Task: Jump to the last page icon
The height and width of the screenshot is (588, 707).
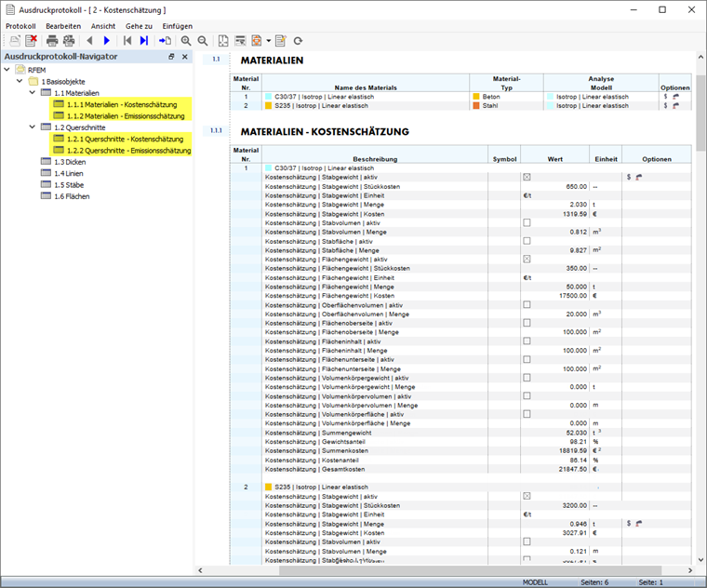Action: coord(144,41)
